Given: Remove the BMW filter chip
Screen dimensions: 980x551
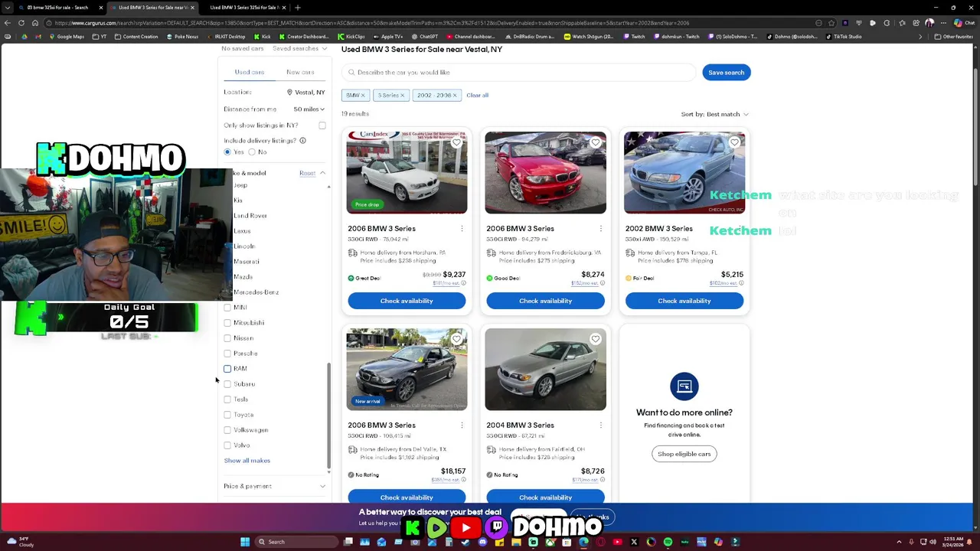Looking at the screenshot, I should 363,95.
